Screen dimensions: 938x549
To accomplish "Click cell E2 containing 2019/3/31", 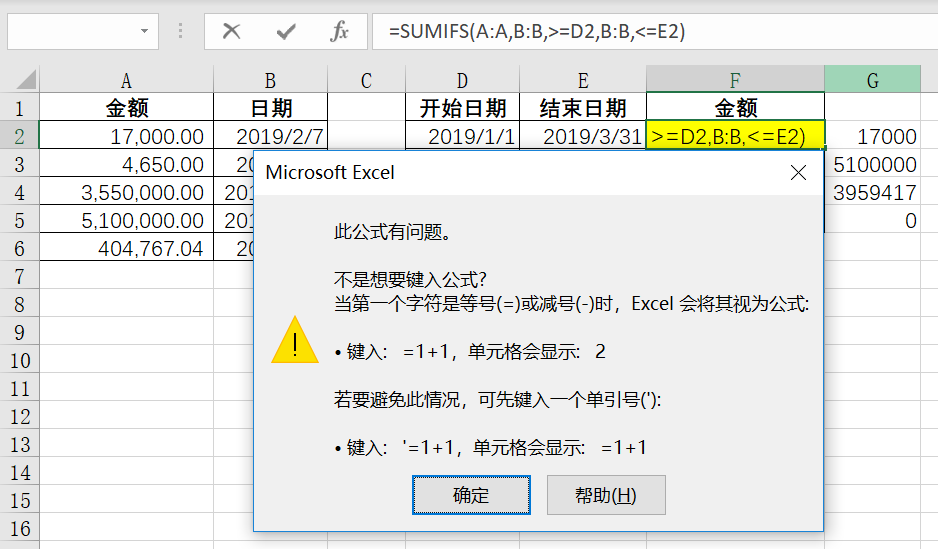I will click(x=582, y=137).
